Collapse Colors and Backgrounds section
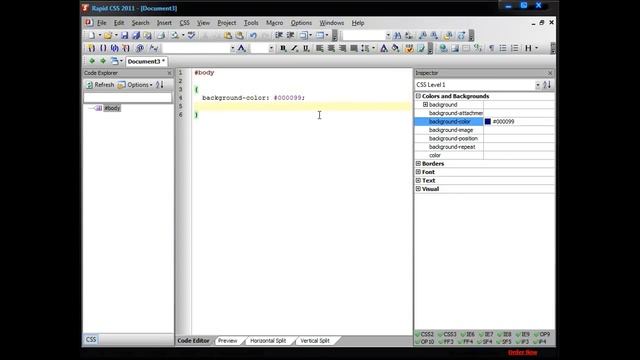This screenshot has height=360, width=640. click(418, 96)
